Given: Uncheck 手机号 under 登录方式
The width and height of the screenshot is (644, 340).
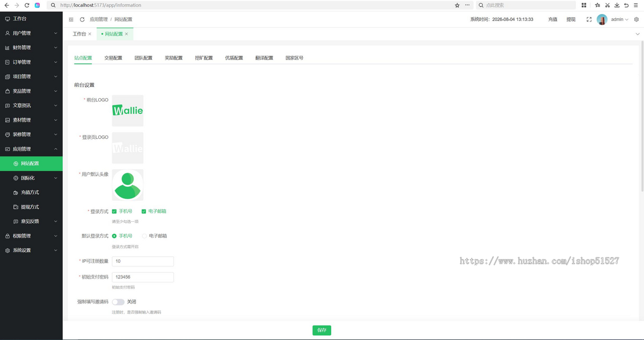Looking at the screenshot, I should coord(114,212).
